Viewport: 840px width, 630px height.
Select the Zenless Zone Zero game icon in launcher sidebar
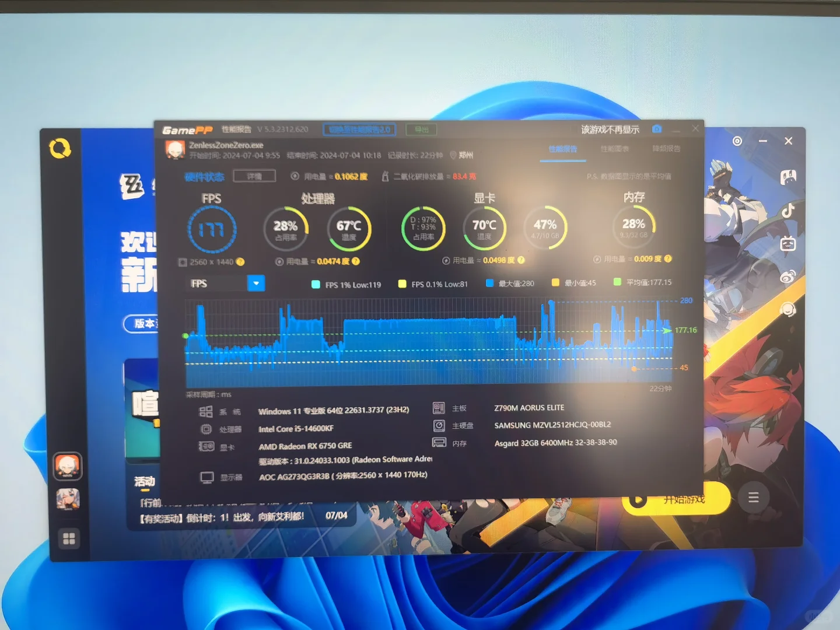coord(68,466)
